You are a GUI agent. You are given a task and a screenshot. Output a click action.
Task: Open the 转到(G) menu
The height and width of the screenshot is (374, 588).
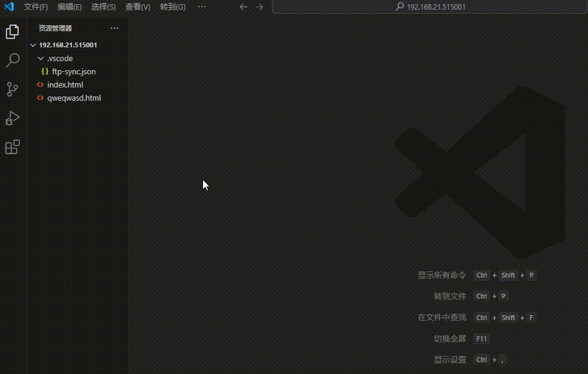click(x=172, y=7)
